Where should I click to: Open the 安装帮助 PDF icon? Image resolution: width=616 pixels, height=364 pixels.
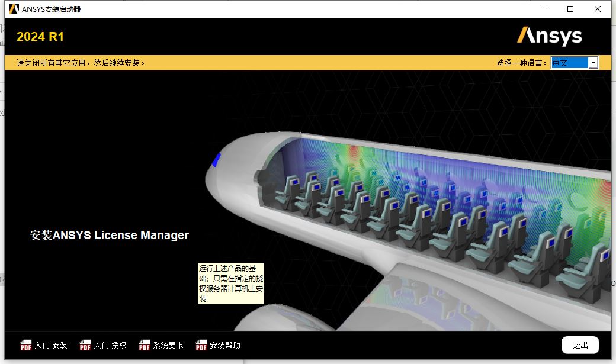201,345
